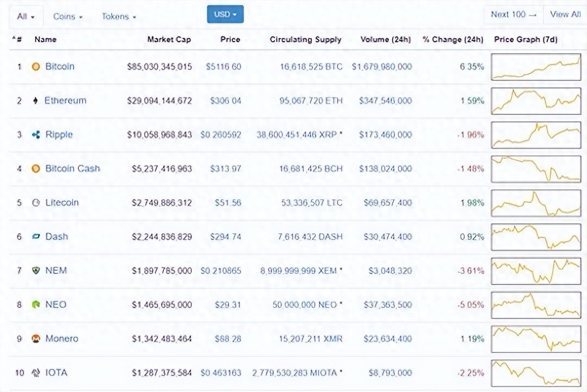
Task: Click Dash price $294.74
Action: 226,237
